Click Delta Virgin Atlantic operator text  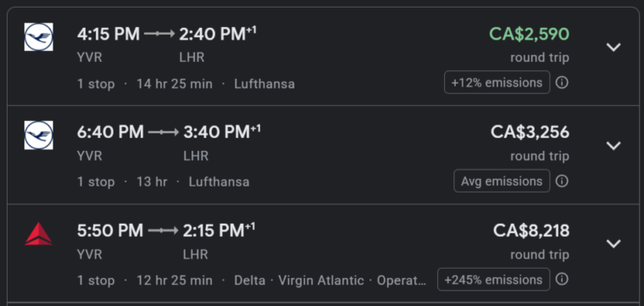coord(330,281)
